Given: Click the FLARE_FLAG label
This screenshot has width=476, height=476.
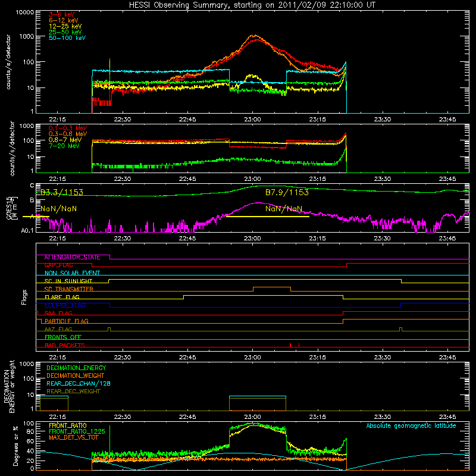Looking at the screenshot, I should point(62,297).
